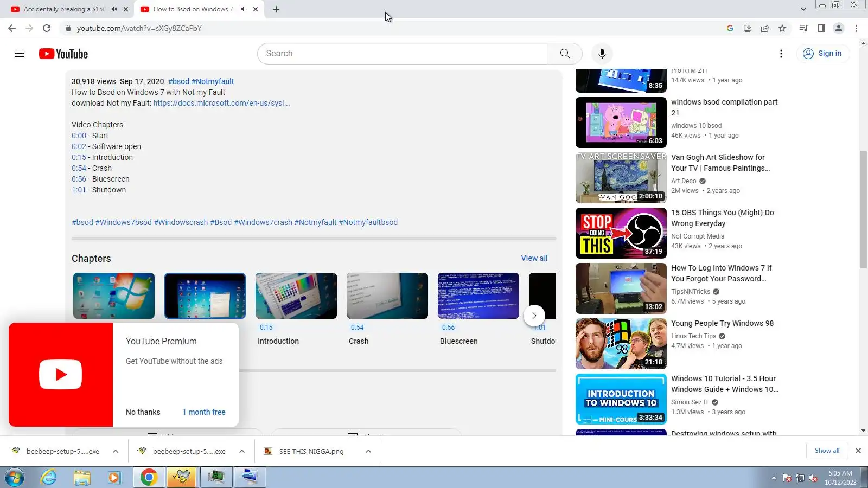Open the #Windows7bsod hashtag
Viewport: 868px width, 488px height.
[123, 222]
